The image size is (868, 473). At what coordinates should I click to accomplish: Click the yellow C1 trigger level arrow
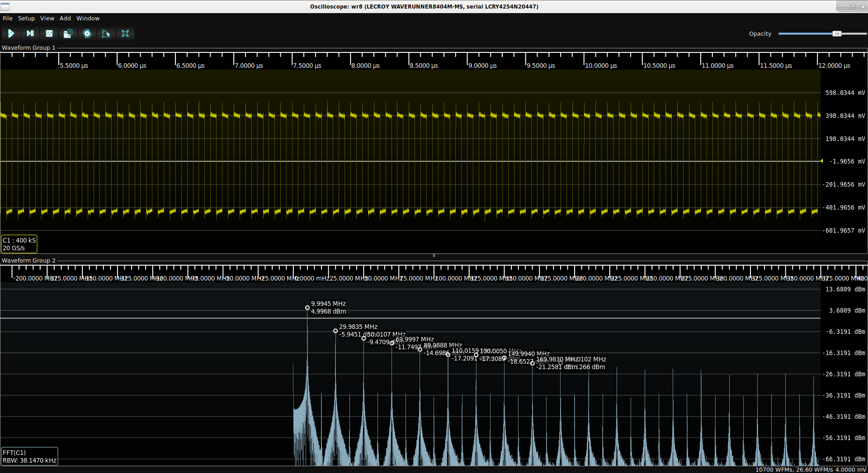821,161
